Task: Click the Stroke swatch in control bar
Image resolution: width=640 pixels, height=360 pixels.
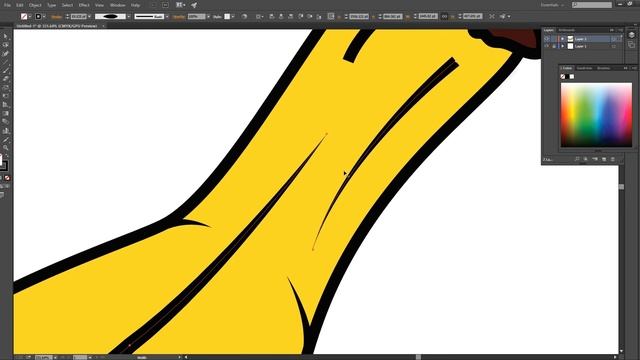Action: (x=38, y=17)
